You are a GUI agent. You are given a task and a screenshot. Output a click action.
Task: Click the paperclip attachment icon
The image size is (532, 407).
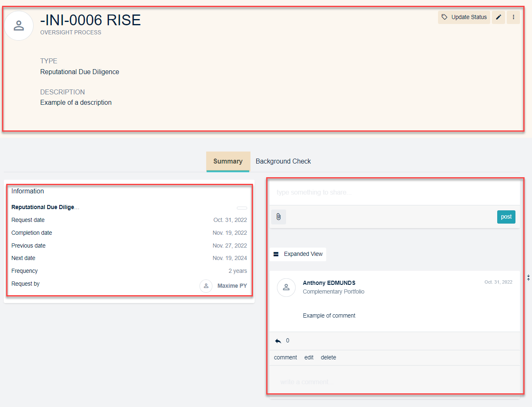tap(279, 217)
